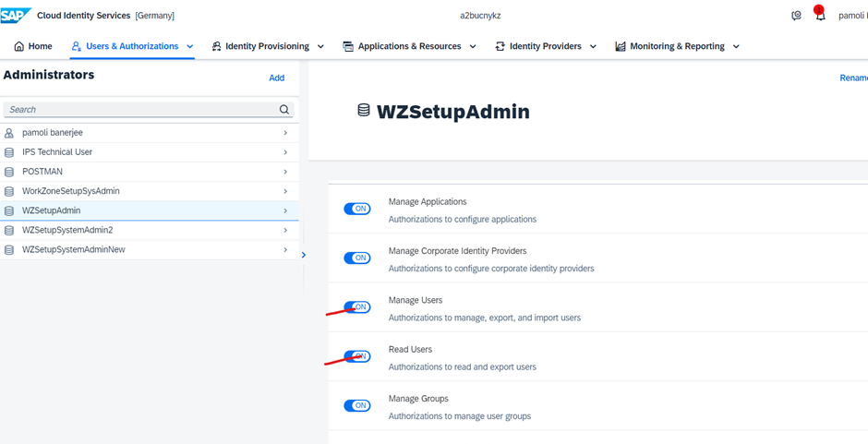Click the administrators Search field
Image resolution: width=868 pixels, height=444 pixels.
point(139,110)
